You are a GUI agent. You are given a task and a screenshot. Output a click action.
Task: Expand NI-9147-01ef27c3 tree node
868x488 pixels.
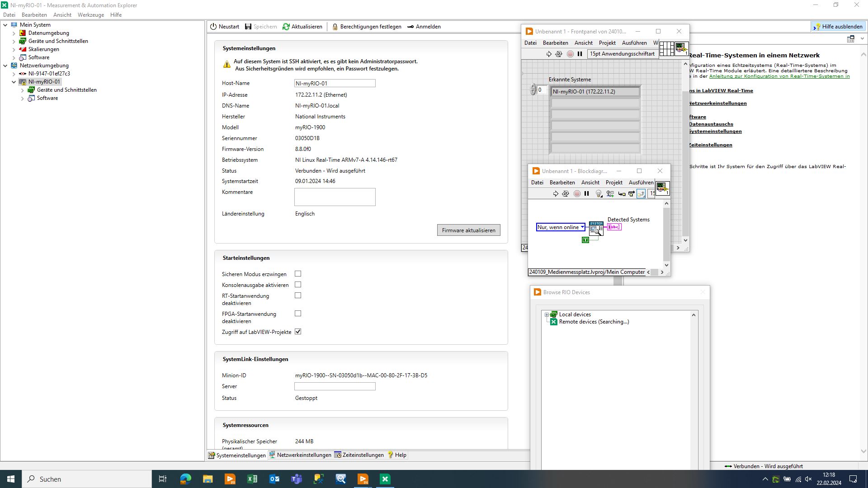coord(14,74)
